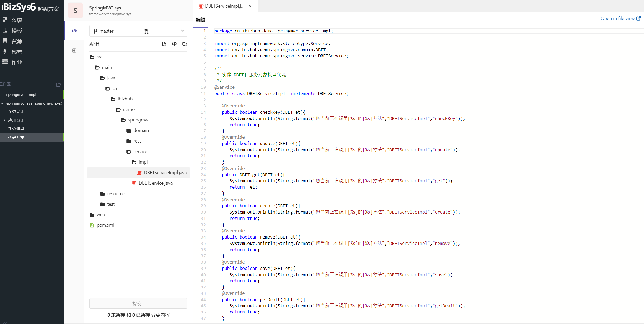Click Open in file view link
Image resolution: width=644 pixels, height=324 pixels.
click(621, 18)
